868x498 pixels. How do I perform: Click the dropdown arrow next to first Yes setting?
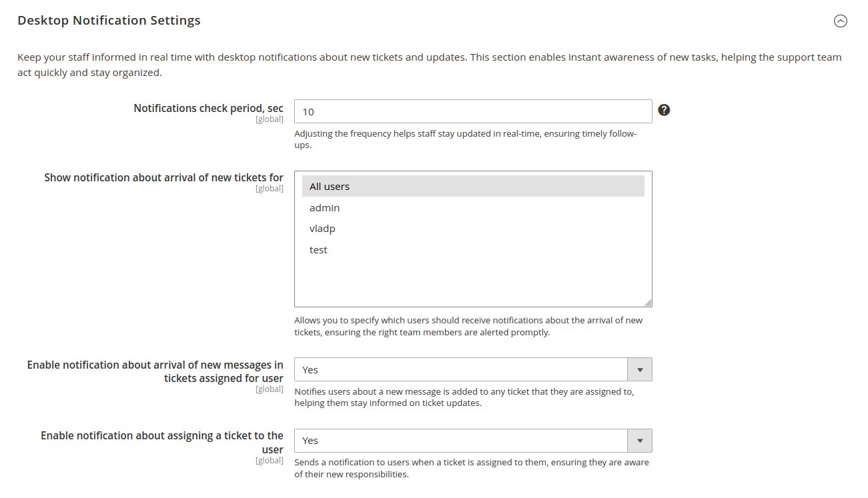point(639,369)
